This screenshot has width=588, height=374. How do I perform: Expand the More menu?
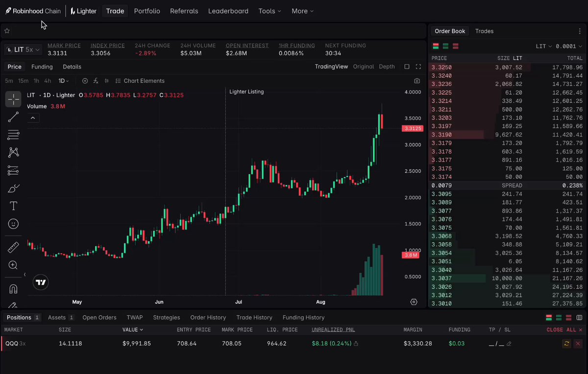[303, 11]
